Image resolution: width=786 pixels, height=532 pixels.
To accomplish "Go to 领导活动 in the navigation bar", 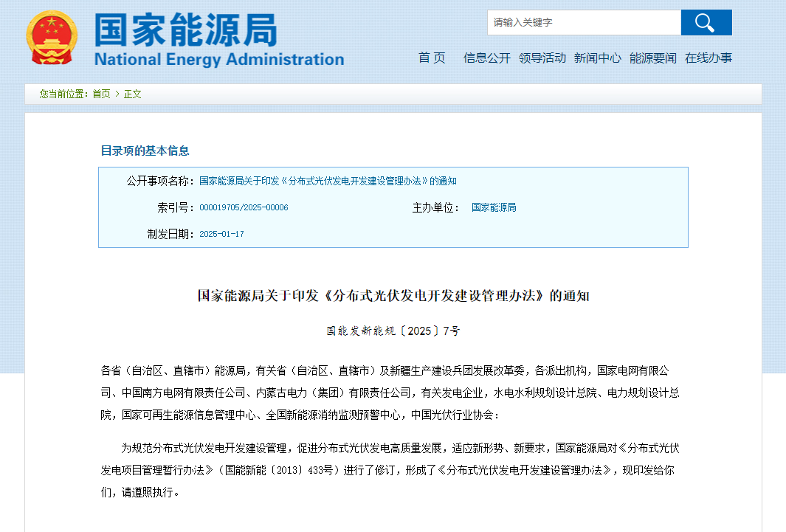I will 542,58.
